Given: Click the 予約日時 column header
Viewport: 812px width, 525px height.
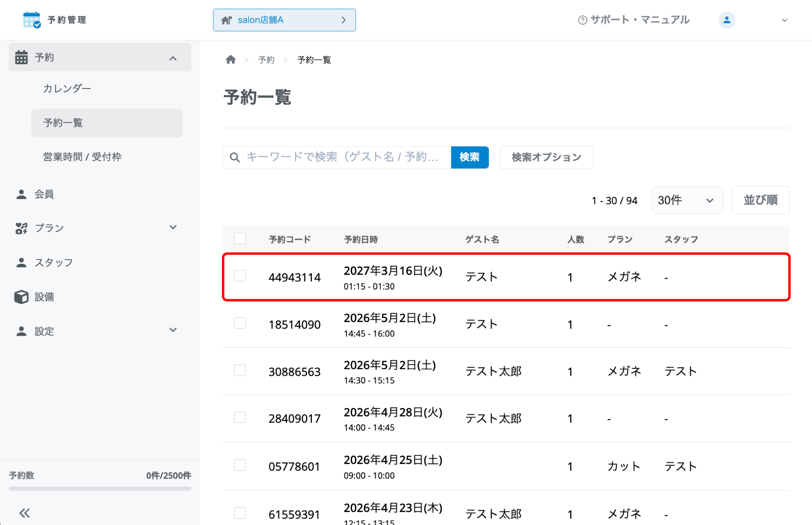Looking at the screenshot, I should [x=361, y=239].
